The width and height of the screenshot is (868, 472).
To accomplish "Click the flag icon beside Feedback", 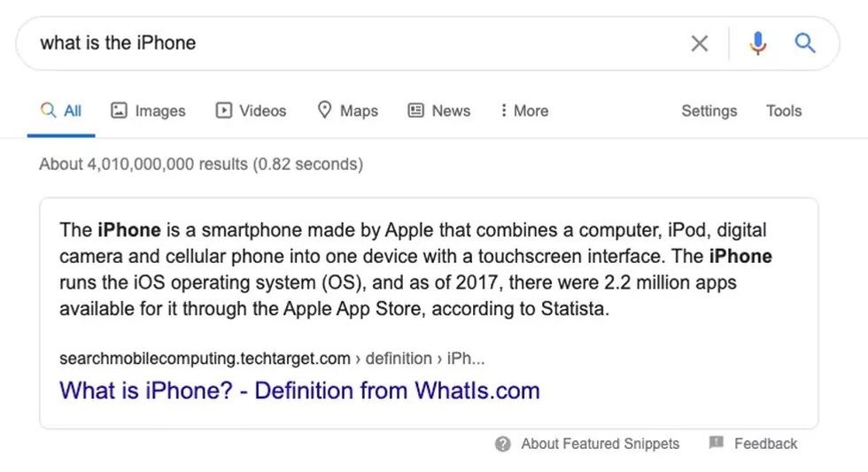I will click(717, 443).
